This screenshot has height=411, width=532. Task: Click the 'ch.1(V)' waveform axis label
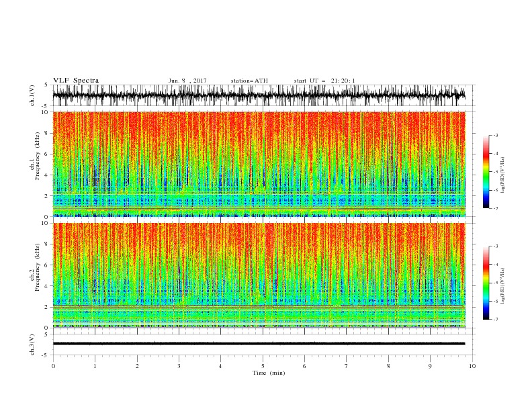32,95
